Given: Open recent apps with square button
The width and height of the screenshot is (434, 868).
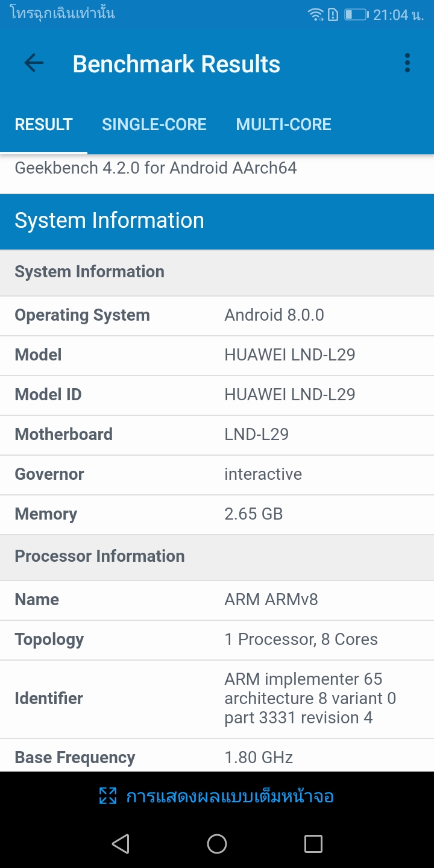Looking at the screenshot, I should pos(313,843).
